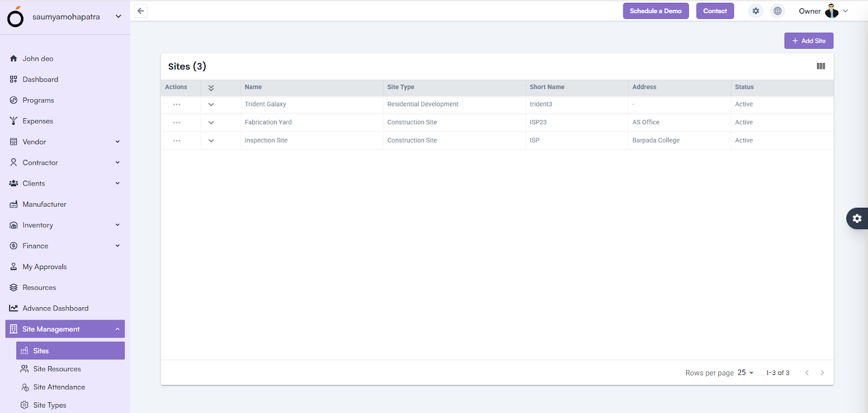Click the Add Site button
This screenshot has width=868, height=413.
pyautogui.click(x=808, y=41)
